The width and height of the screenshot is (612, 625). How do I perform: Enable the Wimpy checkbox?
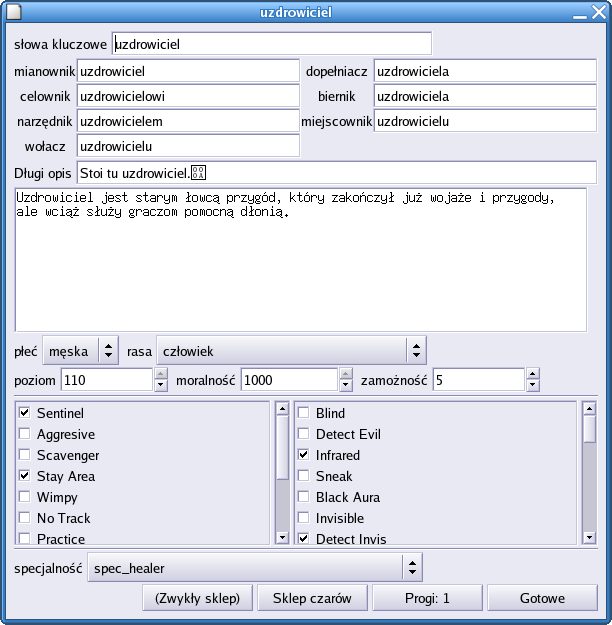coord(24,497)
